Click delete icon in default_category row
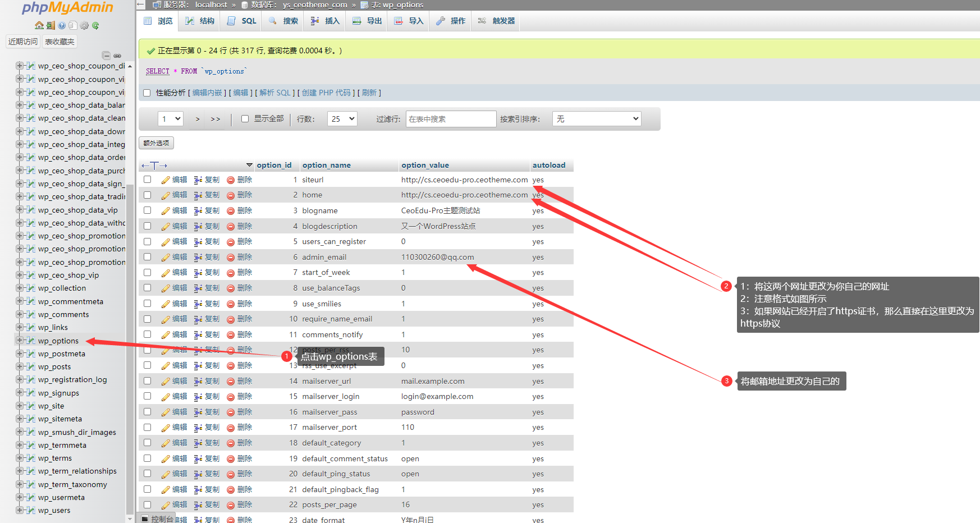The image size is (980, 523). [x=231, y=443]
